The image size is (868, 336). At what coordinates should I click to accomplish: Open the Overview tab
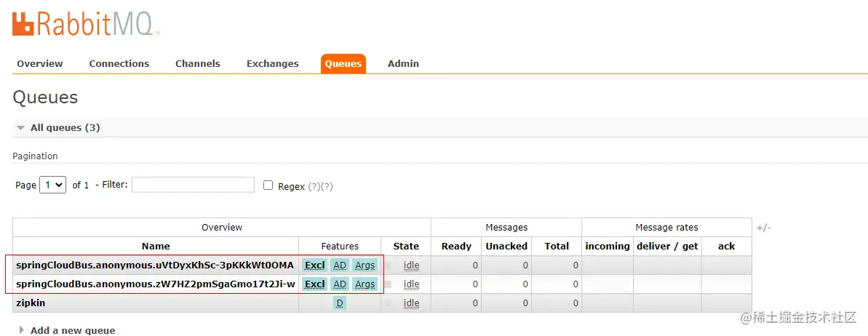[40, 64]
